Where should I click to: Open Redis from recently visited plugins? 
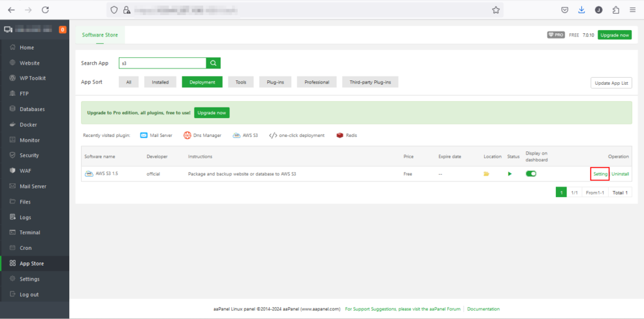coord(347,135)
